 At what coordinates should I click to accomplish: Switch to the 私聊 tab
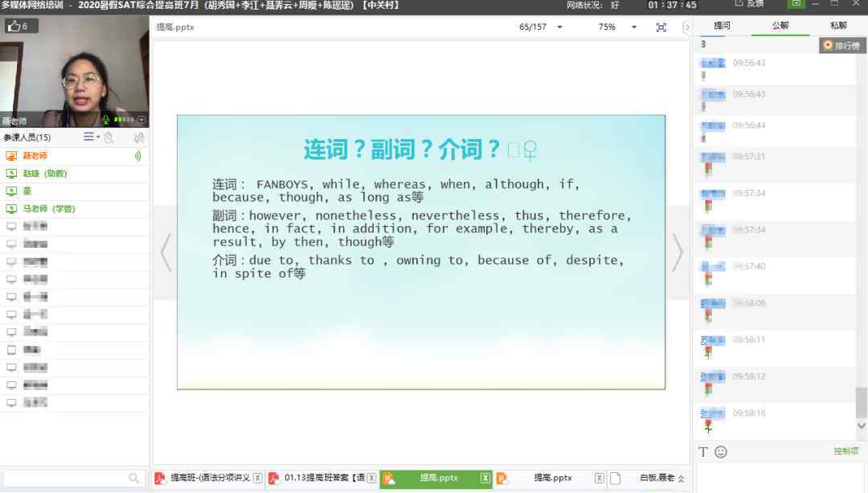coord(838,26)
